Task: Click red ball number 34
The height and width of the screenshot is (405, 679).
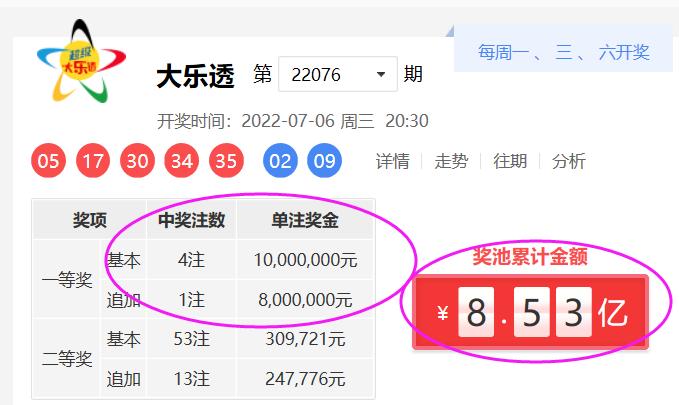Action: pos(182,161)
